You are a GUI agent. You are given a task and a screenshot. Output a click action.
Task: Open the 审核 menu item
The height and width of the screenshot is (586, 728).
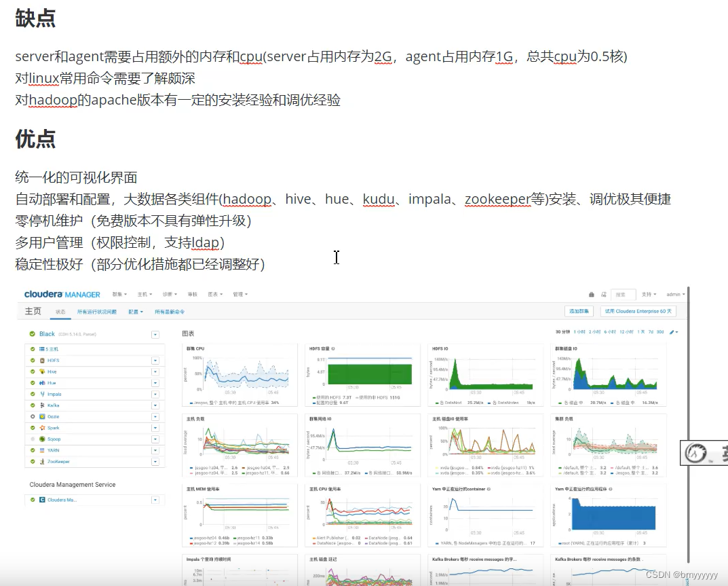click(192, 295)
